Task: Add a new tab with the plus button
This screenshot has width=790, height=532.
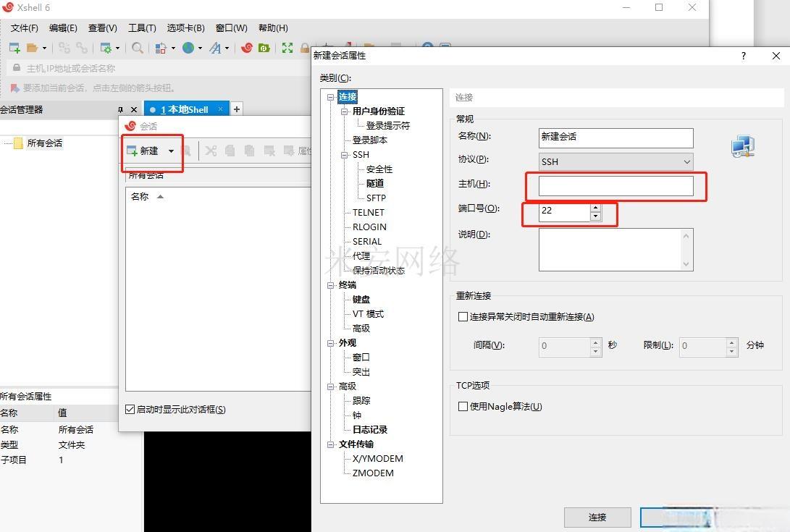Action: [237, 109]
